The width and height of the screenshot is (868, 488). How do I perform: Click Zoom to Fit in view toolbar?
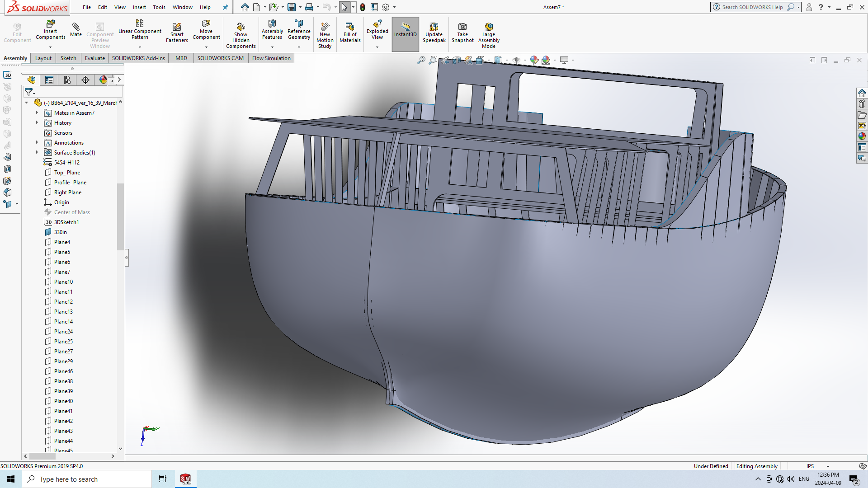[421, 60]
